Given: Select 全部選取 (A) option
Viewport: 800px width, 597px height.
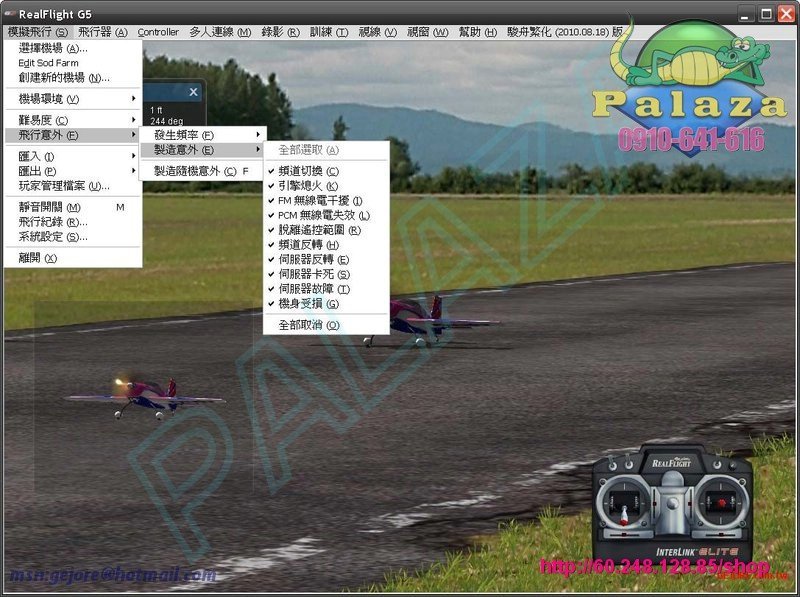Looking at the screenshot, I should click(x=327, y=150).
